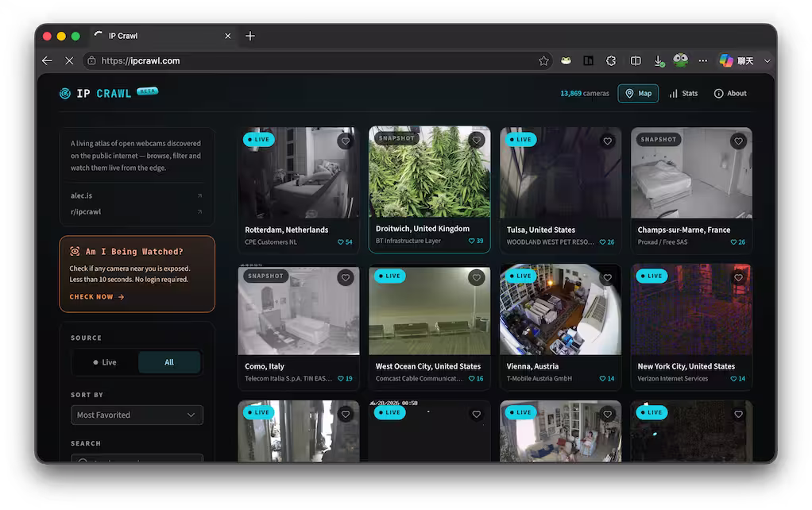Click the green frog extension icon
The height and width of the screenshot is (510, 812).
(680, 60)
